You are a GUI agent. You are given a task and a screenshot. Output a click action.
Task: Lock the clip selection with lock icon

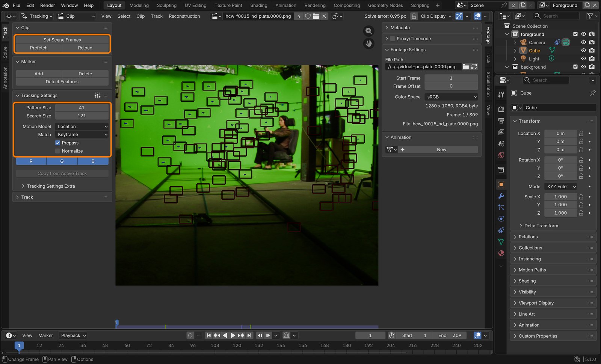(x=414, y=16)
